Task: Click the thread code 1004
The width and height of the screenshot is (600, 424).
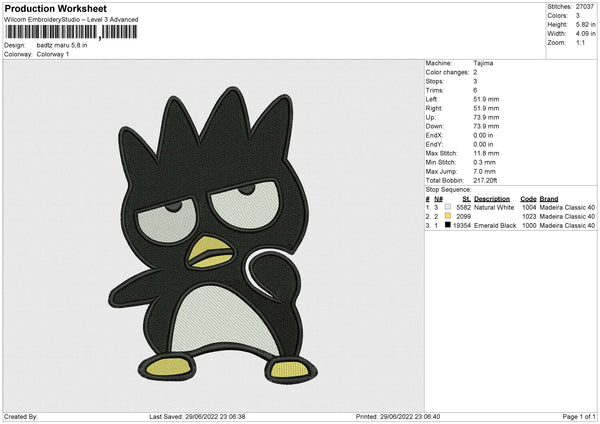Action: pos(529,207)
